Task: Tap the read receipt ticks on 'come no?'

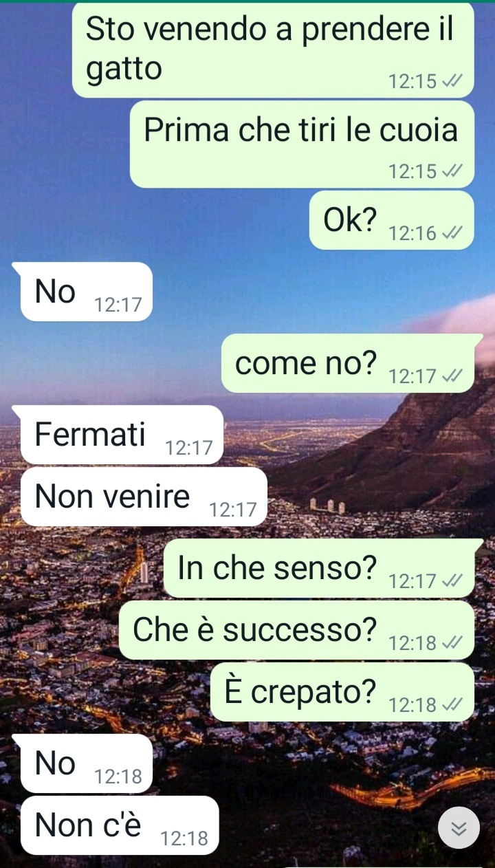Action: [x=451, y=376]
